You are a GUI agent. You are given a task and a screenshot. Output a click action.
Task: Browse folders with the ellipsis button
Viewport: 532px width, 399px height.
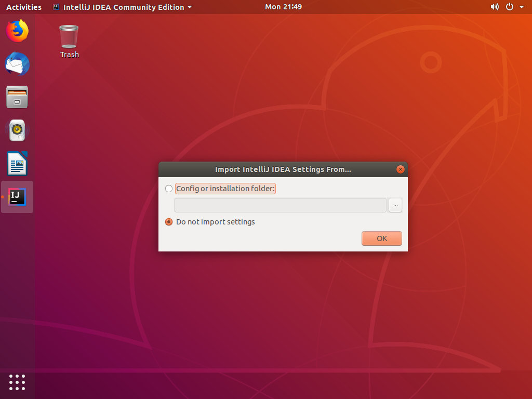tap(395, 205)
